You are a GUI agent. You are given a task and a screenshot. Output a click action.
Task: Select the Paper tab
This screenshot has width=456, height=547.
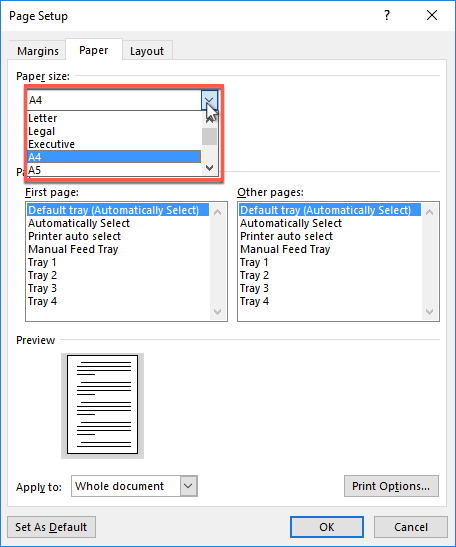coord(94,50)
